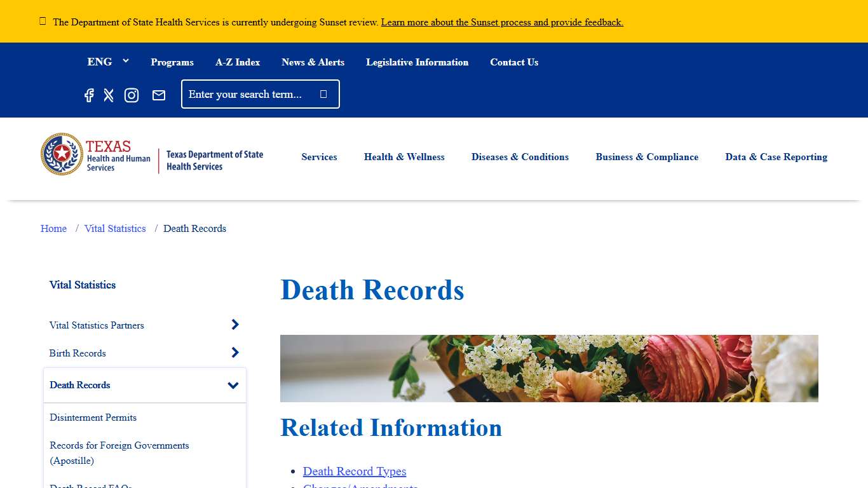
Task: Open the ENG language dropdown
Action: 108,62
